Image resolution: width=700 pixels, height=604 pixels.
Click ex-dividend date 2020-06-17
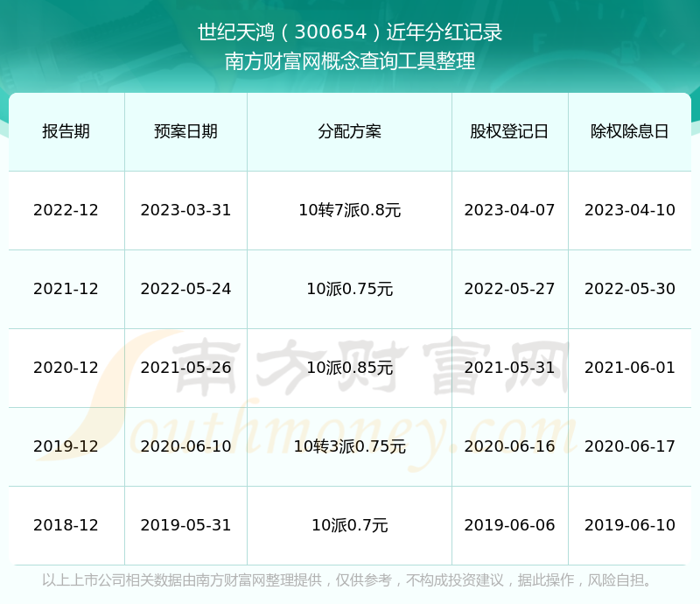click(x=629, y=446)
